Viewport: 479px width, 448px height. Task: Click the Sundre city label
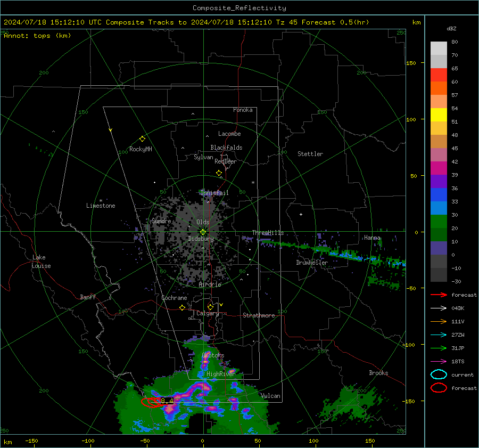(x=162, y=221)
